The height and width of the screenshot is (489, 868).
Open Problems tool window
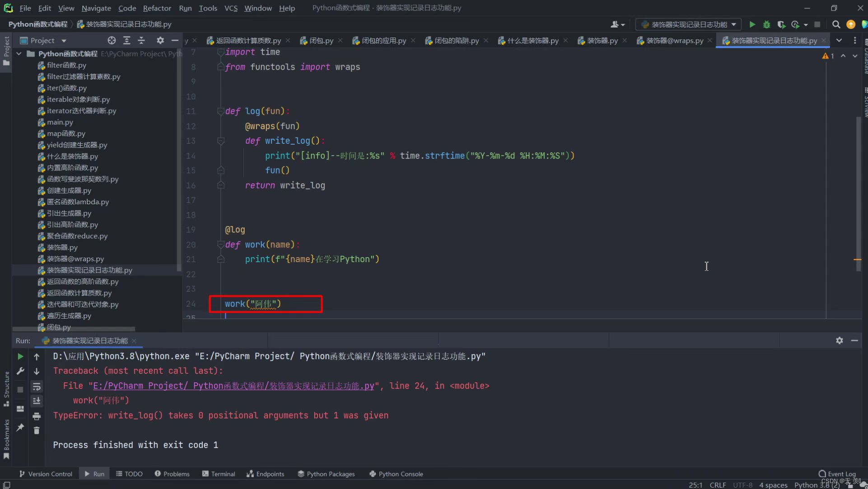pyautogui.click(x=172, y=474)
